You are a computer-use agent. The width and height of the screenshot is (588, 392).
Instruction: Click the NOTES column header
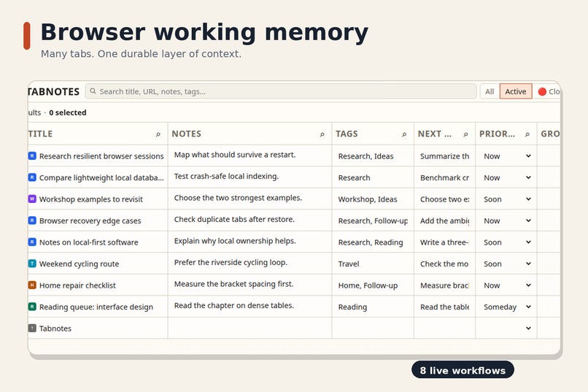(249, 134)
